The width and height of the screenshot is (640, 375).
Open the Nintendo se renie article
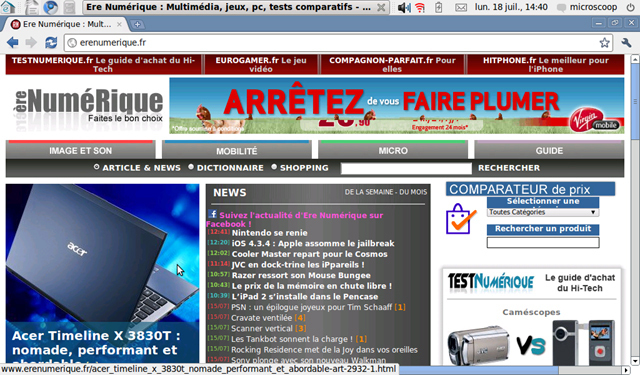point(269,233)
